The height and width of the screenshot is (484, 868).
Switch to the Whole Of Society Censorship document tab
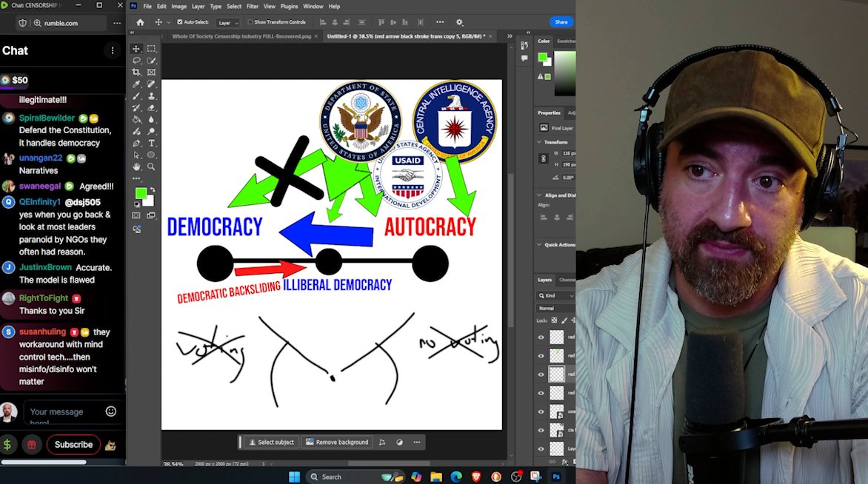[x=241, y=36]
